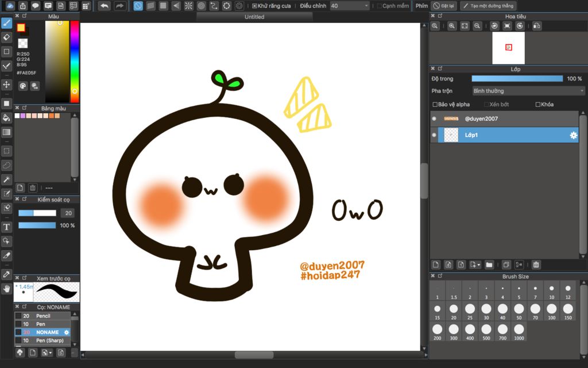588x368 pixels.
Task: Zoom in on the navigator preview
Action: pyautogui.click(x=452, y=26)
